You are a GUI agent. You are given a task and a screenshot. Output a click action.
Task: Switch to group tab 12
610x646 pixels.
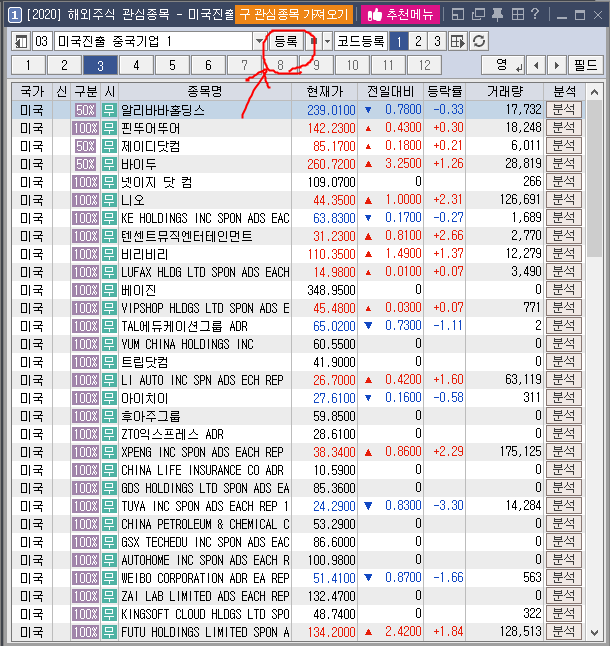click(x=424, y=65)
